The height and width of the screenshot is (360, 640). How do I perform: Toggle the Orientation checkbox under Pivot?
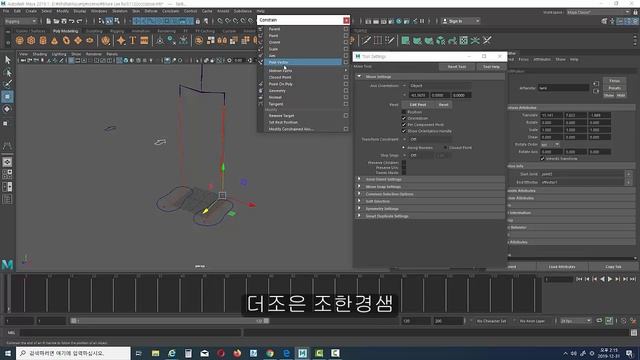click(404, 118)
